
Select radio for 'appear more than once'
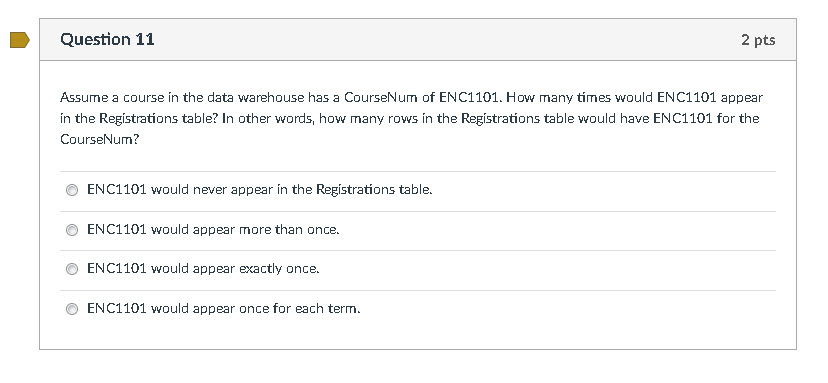(71, 230)
